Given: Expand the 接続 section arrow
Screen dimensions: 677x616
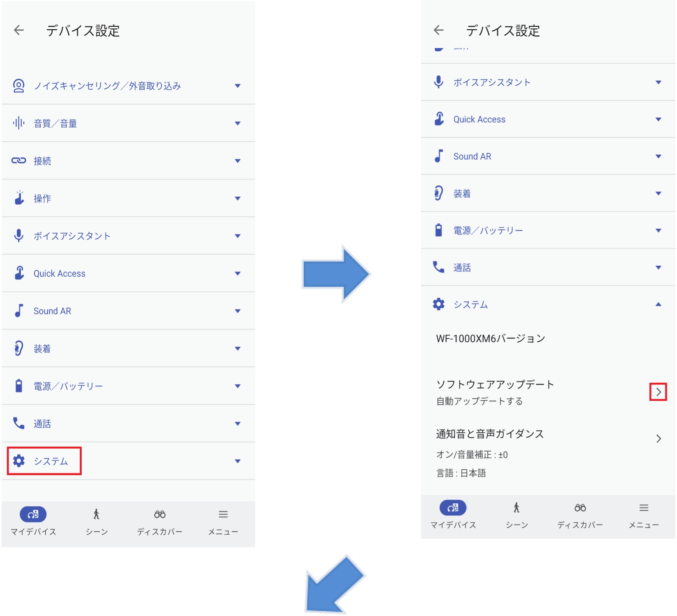Looking at the screenshot, I should coord(237,161).
